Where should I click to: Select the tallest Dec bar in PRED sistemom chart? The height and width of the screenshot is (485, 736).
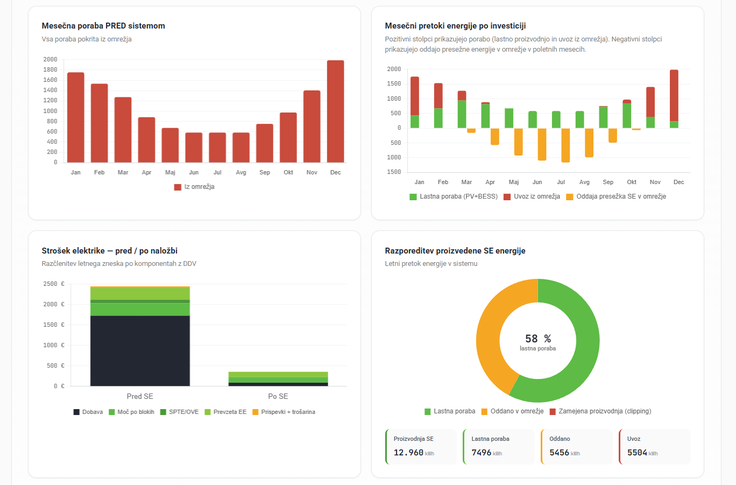click(336, 111)
